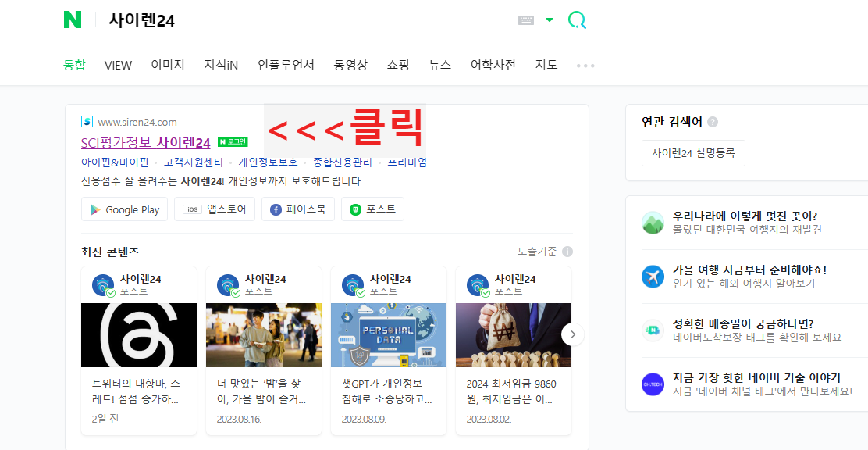The height and width of the screenshot is (450, 868).
Task: Open the 챗GPT가 개인정보 post title
Action: coord(387,391)
